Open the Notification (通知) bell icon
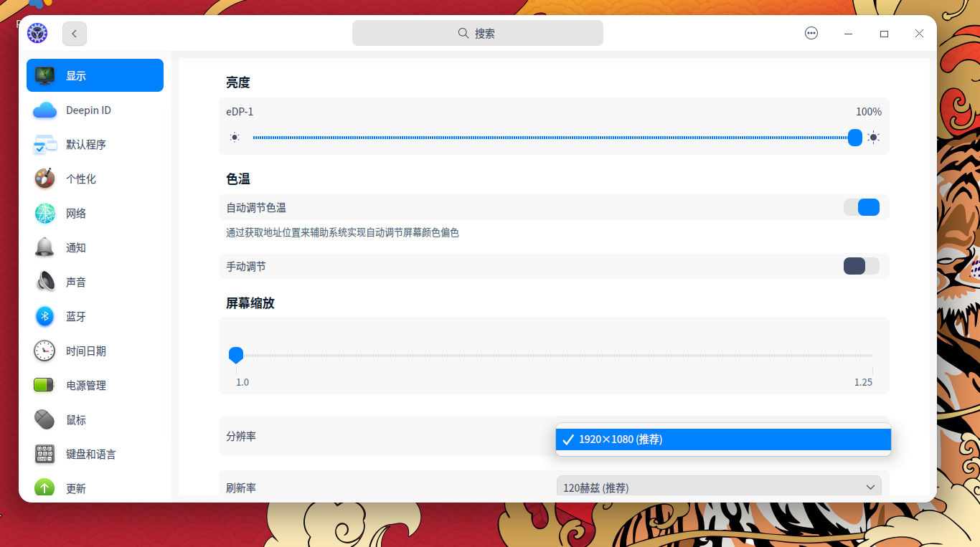This screenshot has width=980, height=547. (44, 247)
